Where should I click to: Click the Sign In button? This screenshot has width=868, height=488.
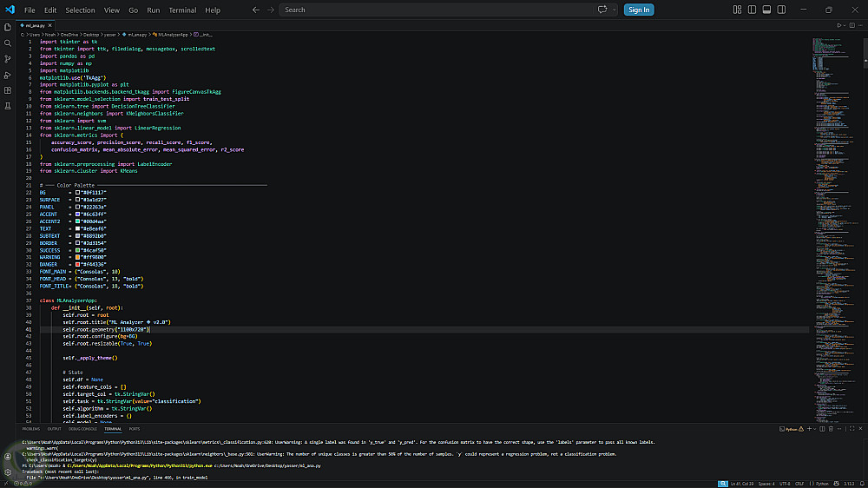point(639,10)
